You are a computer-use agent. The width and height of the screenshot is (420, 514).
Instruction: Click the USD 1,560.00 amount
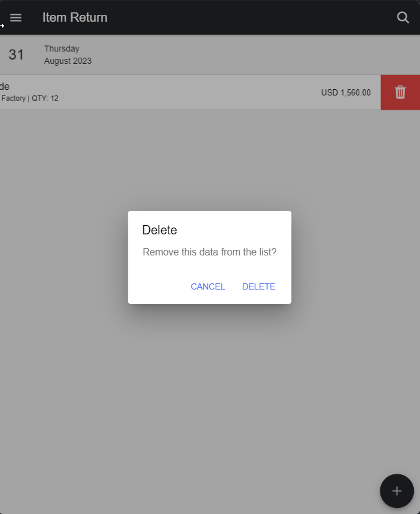[x=346, y=92]
